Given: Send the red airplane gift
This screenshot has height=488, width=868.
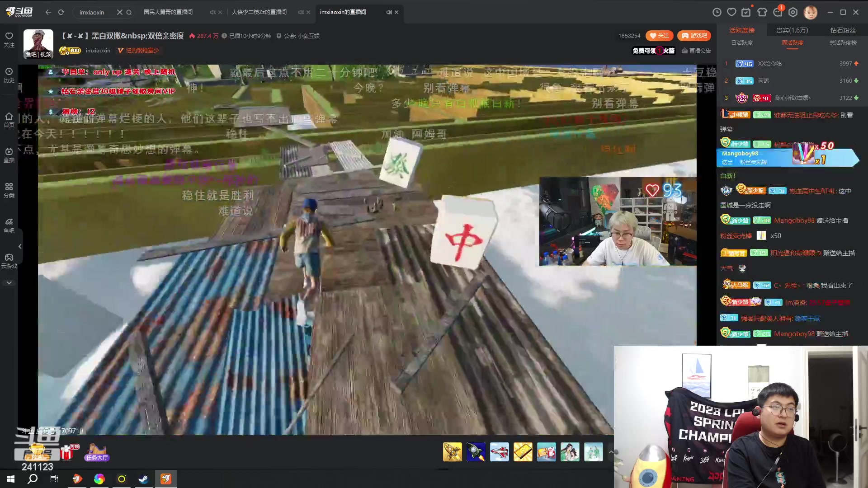Looking at the screenshot, I should pyautogui.click(x=500, y=452).
